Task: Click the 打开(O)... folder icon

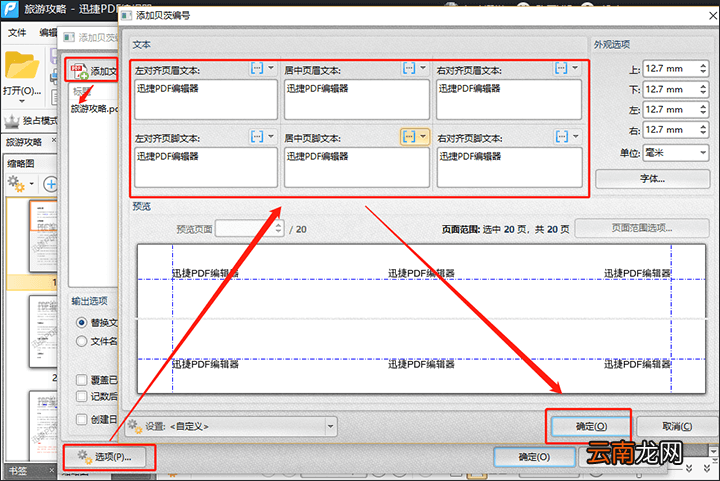Action: [21, 65]
